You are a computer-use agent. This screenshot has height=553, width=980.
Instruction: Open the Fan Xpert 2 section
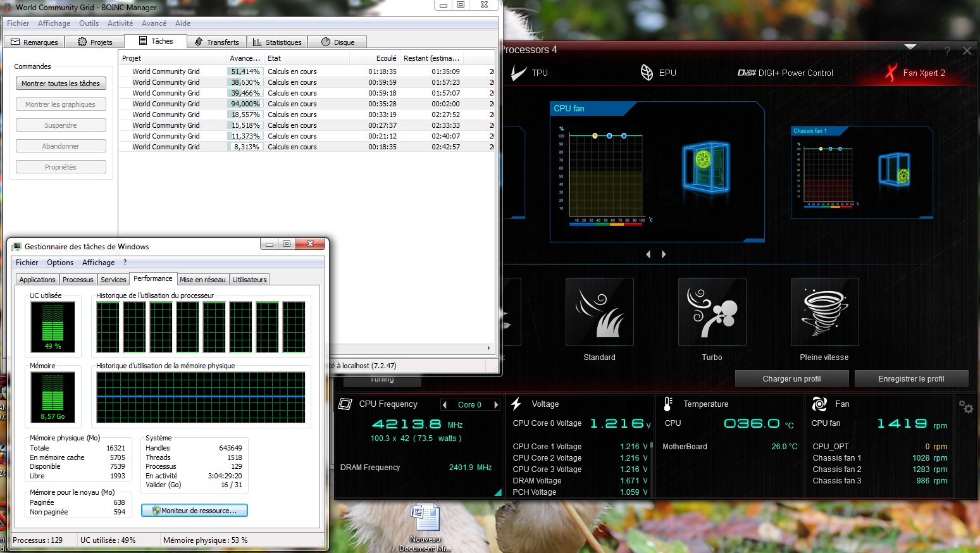(915, 73)
